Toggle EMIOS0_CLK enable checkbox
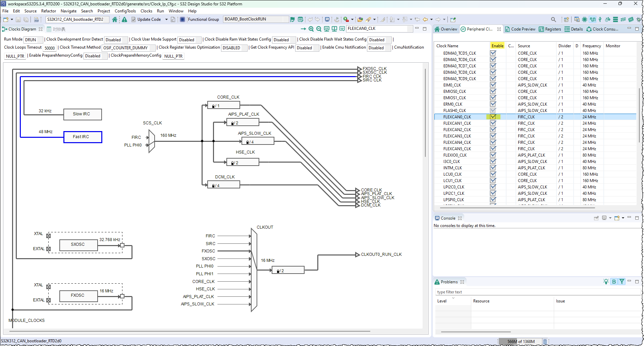 tap(493, 91)
